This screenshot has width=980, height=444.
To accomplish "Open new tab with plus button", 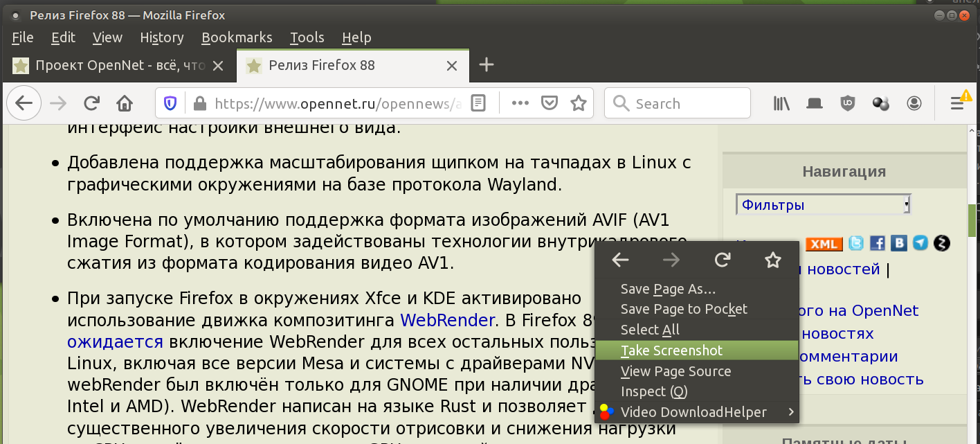I will coord(487,65).
